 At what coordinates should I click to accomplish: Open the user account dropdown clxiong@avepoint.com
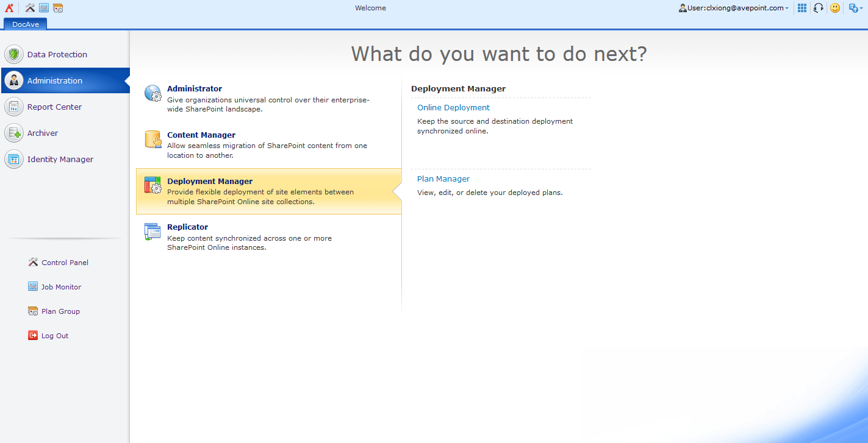pos(734,8)
